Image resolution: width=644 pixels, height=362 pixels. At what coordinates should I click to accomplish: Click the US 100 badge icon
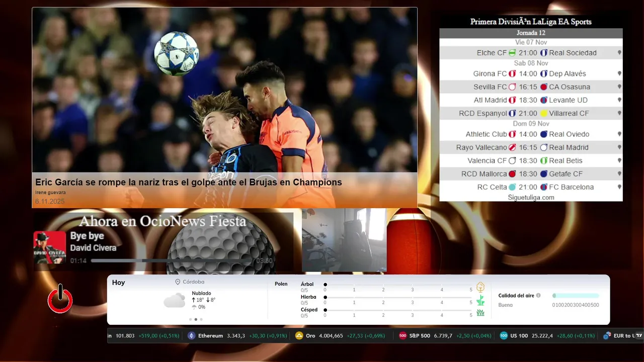click(x=504, y=336)
